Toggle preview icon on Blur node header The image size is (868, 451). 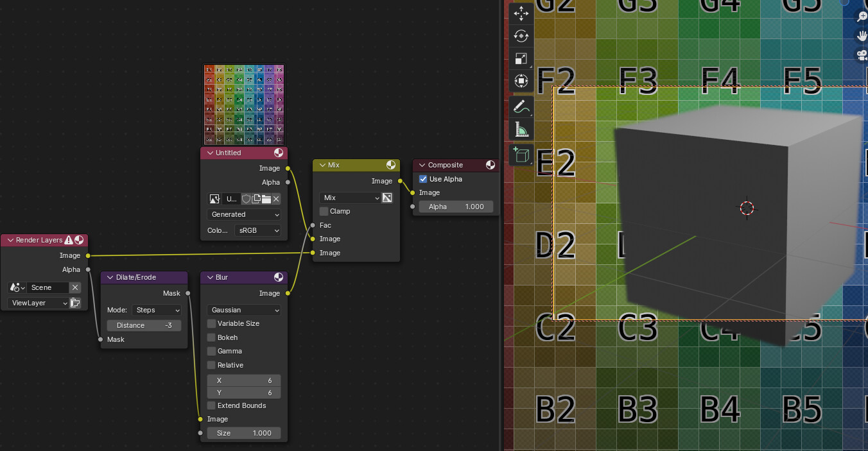point(279,277)
